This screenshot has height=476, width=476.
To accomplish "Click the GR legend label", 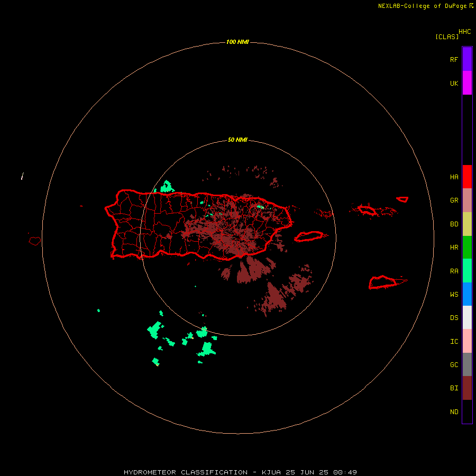I will point(454,200).
